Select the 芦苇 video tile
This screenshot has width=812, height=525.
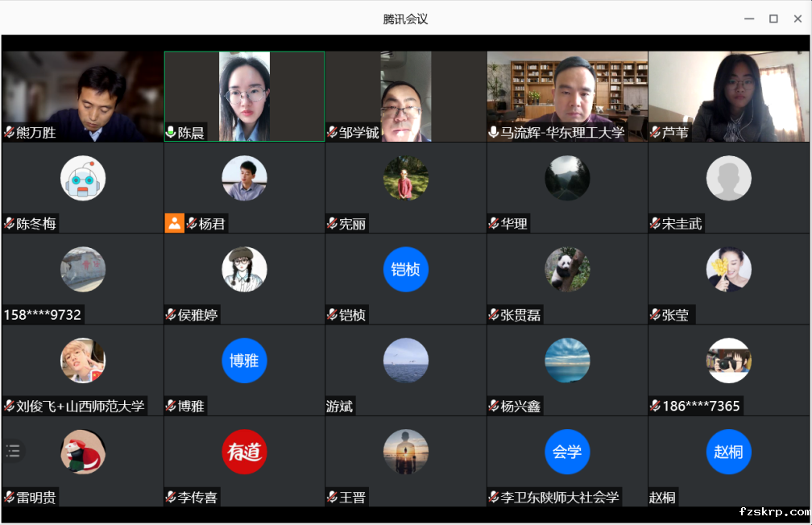(728, 96)
